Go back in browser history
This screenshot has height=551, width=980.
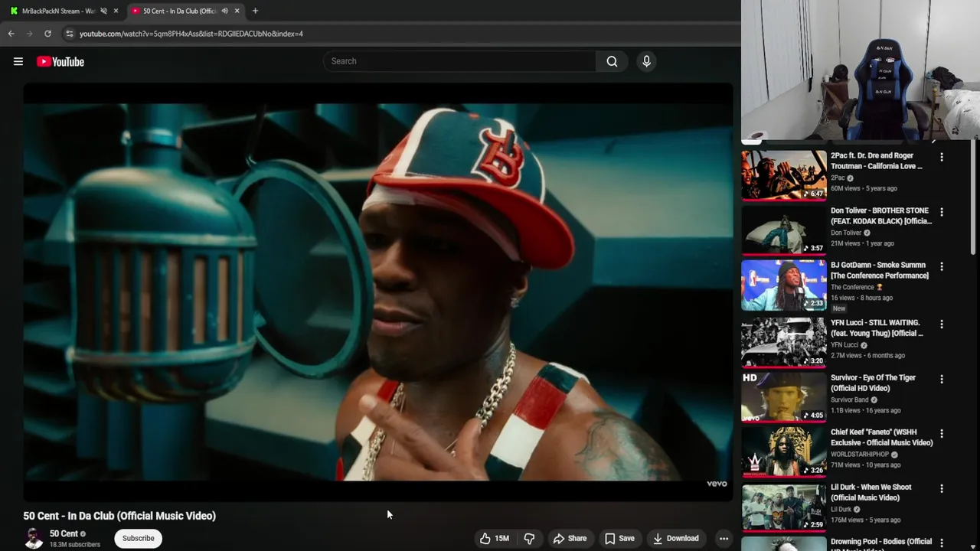(11, 34)
